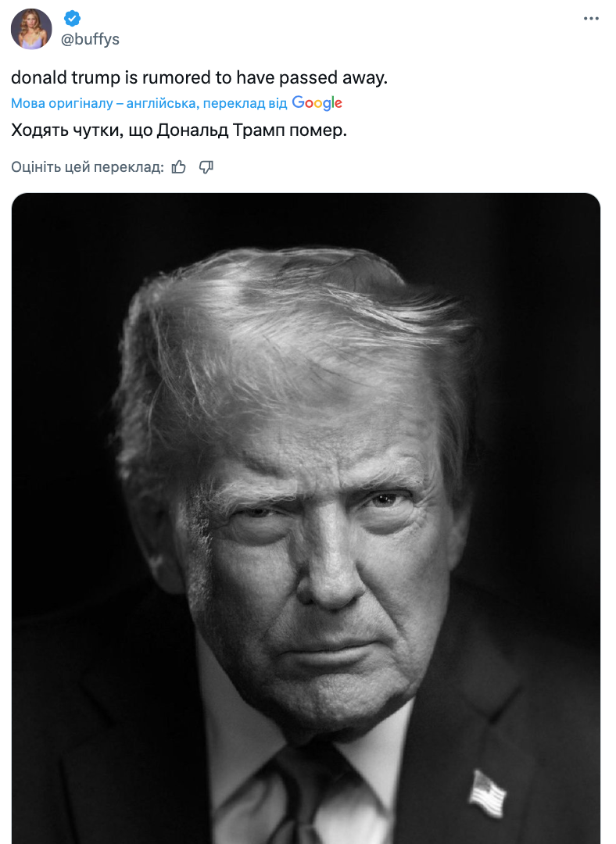Click the Google logo in the translation notice
The image size is (616, 844).
pos(316,102)
